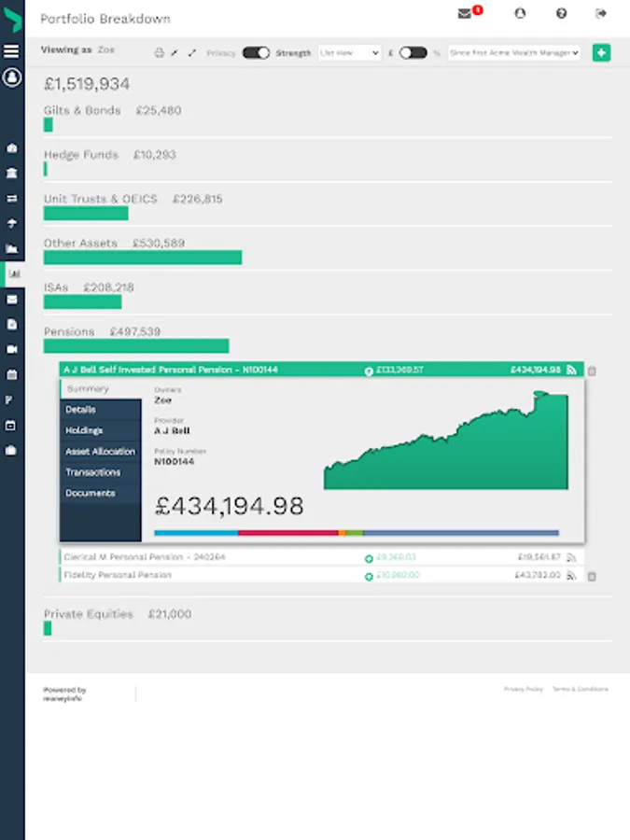630x840 pixels.
Task: Expand the Unit Trusts & OEICS category
Action: [x=101, y=199]
